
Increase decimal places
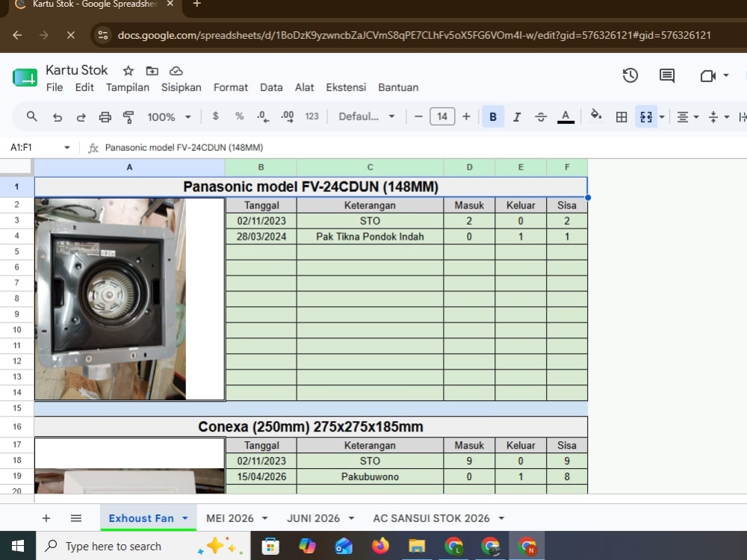(x=288, y=116)
